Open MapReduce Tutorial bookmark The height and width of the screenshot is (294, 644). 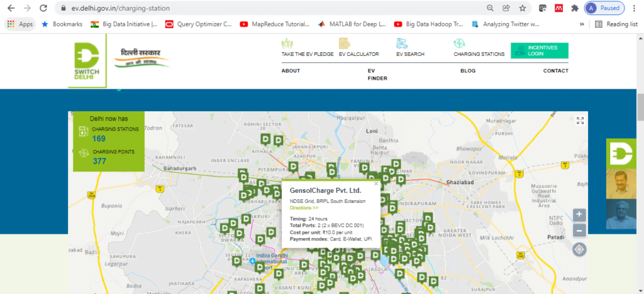pyautogui.click(x=274, y=24)
